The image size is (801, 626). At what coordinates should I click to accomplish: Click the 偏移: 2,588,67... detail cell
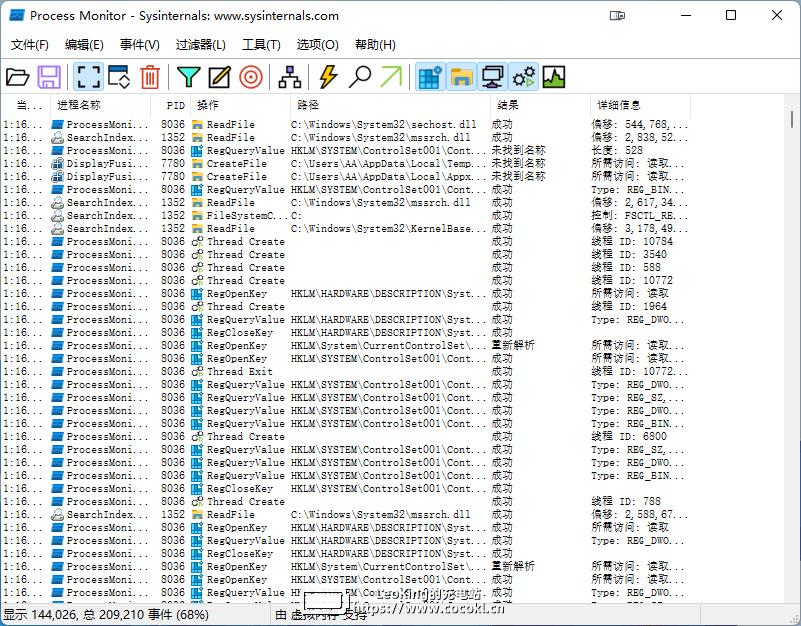coord(640,515)
